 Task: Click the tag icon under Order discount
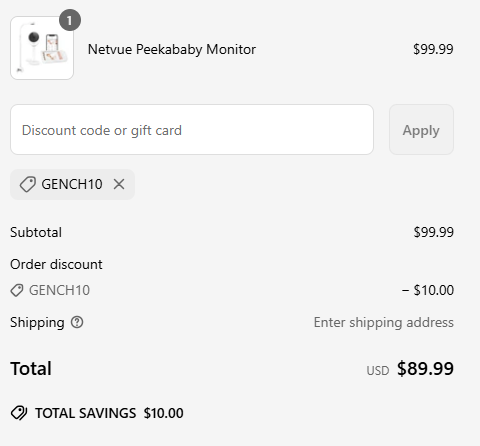tap(17, 290)
